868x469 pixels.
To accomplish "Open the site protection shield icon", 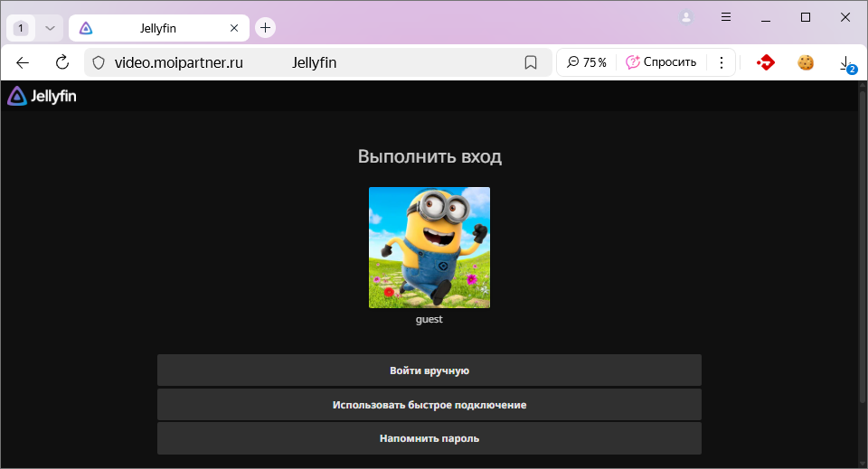I will (99, 62).
